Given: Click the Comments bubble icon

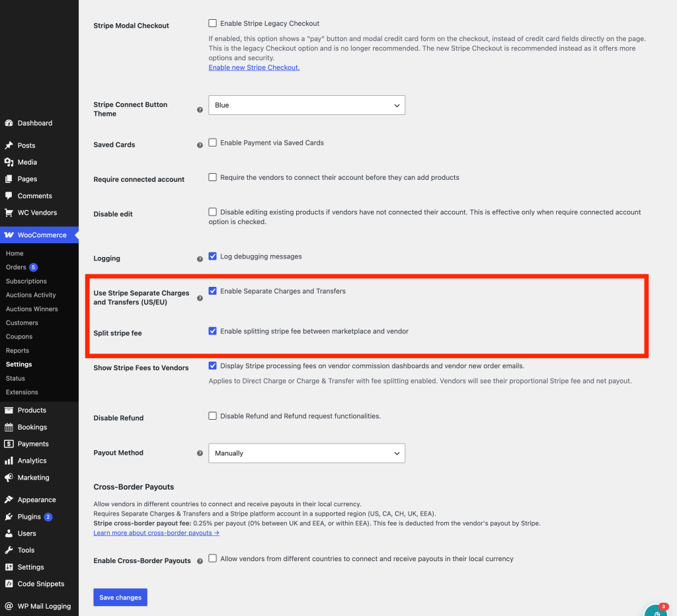Looking at the screenshot, I should point(9,196).
